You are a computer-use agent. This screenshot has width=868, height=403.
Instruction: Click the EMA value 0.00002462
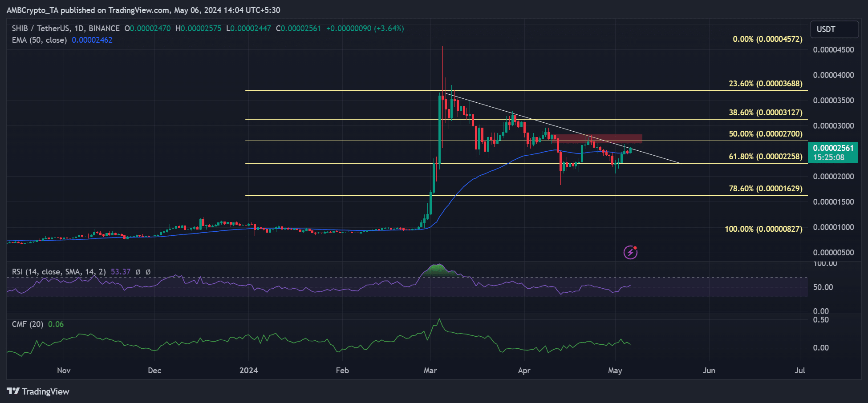click(x=92, y=40)
